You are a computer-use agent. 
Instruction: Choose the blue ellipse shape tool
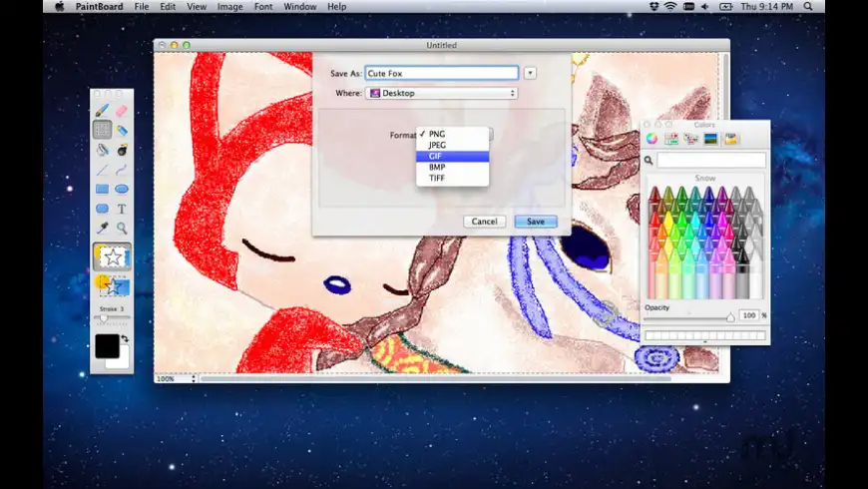pyautogui.click(x=122, y=189)
